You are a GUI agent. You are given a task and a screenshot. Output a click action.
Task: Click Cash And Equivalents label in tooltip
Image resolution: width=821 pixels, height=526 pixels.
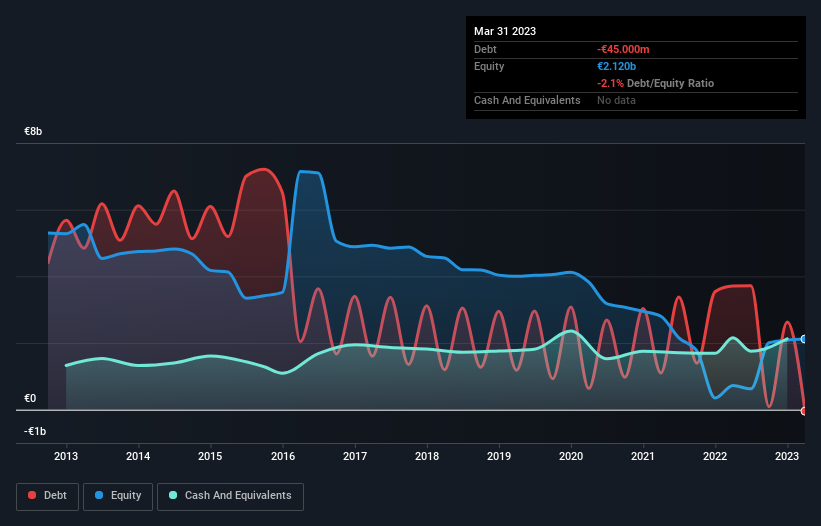coord(527,100)
